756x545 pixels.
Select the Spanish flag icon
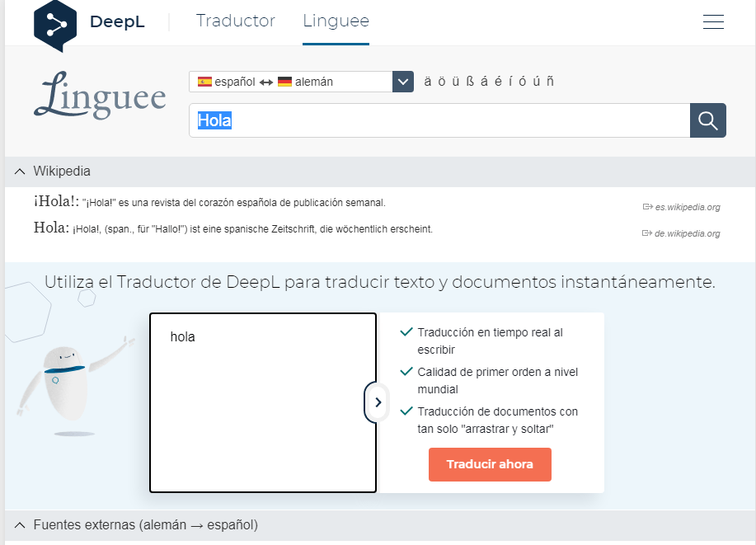(x=204, y=82)
